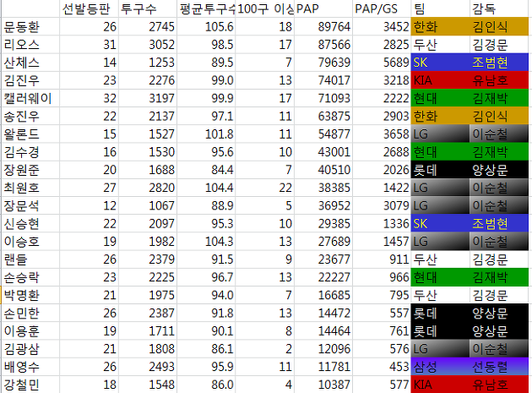The height and width of the screenshot is (393, 532).
Task: Select manager cell 조범현 in 신승현 row
Action: 501,223
